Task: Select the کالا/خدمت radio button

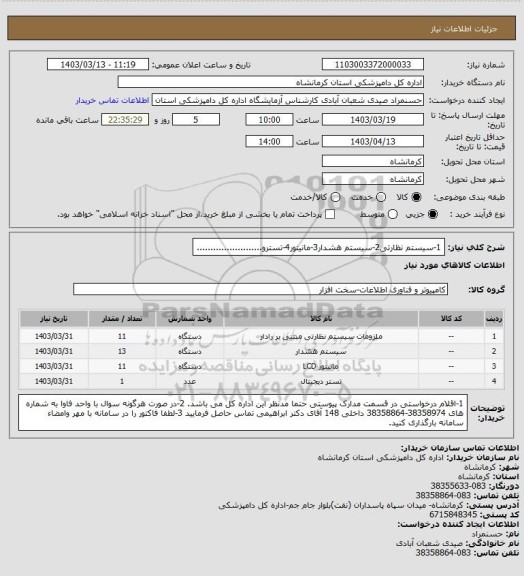Action: (335, 197)
